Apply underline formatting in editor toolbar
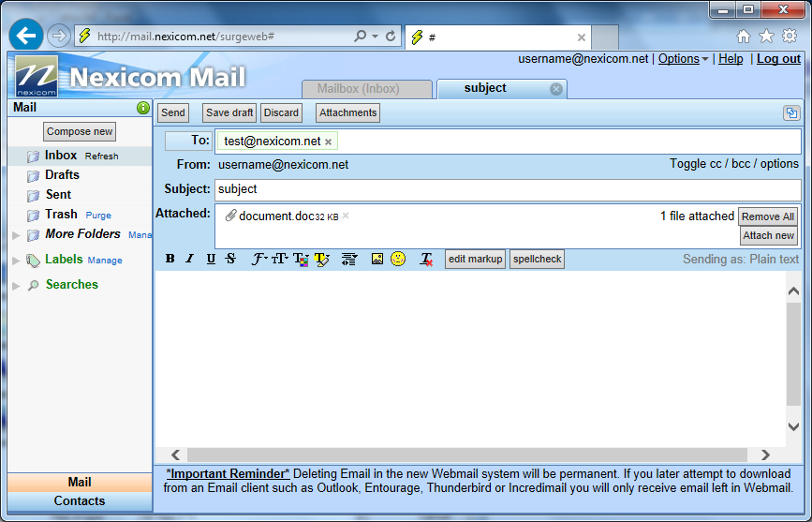Image resolution: width=812 pixels, height=522 pixels. click(x=211, y=259)
